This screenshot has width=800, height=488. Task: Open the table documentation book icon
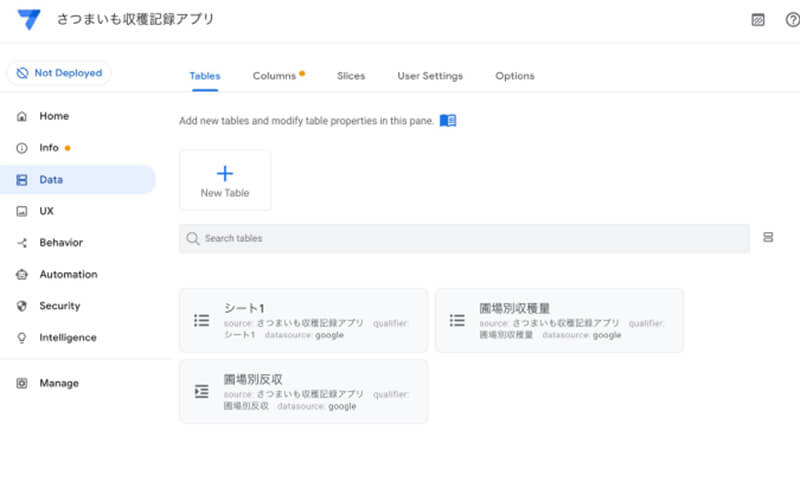tap(448, 121)
